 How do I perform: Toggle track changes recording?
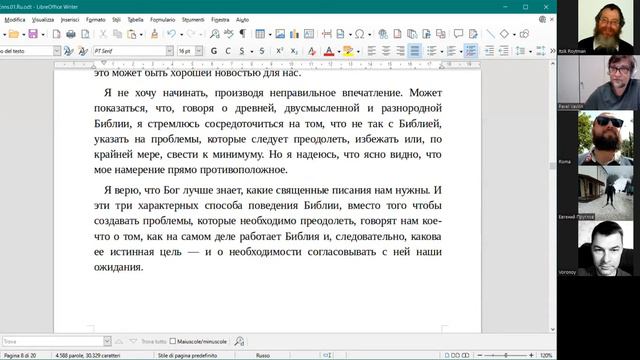pyautogui.click(x=473, y=34)
